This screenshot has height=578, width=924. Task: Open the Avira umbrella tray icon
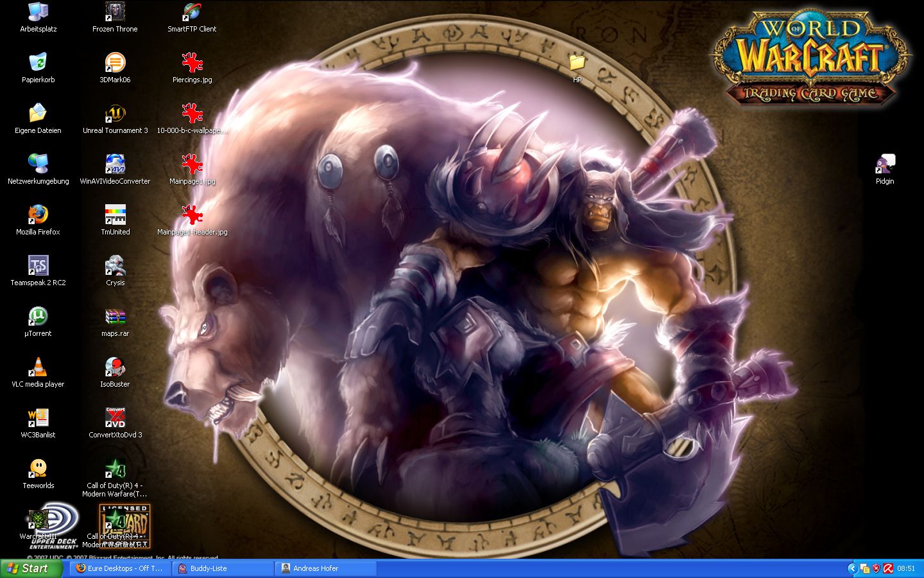click(x=888, y=568)
